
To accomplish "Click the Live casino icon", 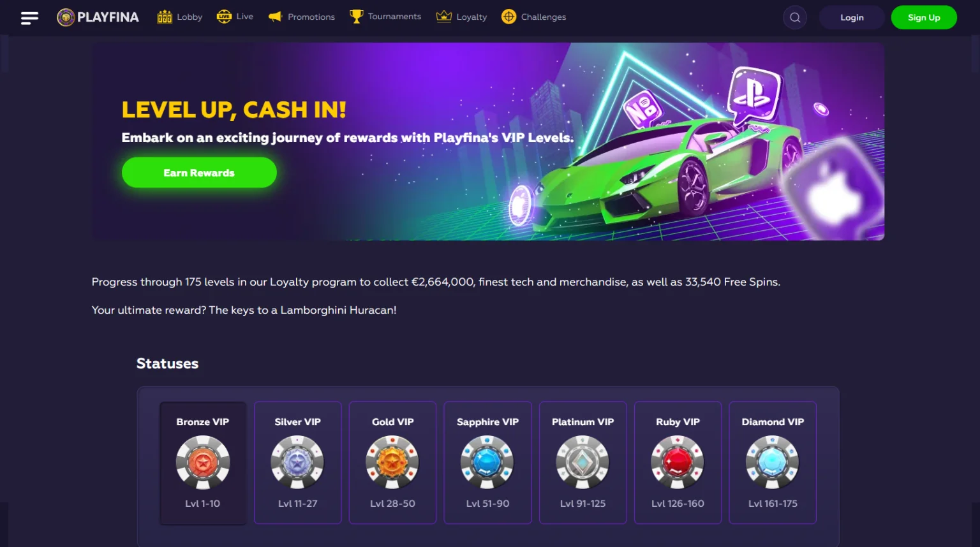I will coord(224,17).
